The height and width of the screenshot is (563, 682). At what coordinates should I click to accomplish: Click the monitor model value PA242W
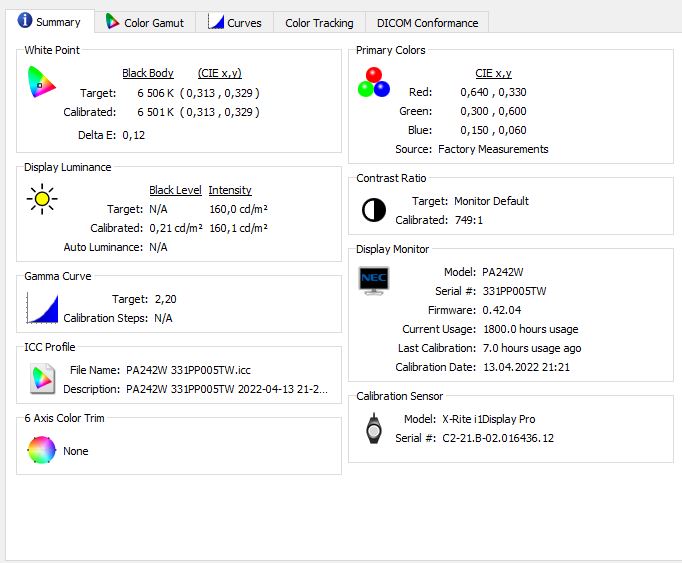coord(503,272)
